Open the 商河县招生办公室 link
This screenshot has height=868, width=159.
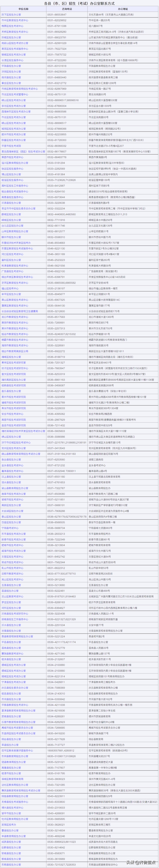point(11,77)
